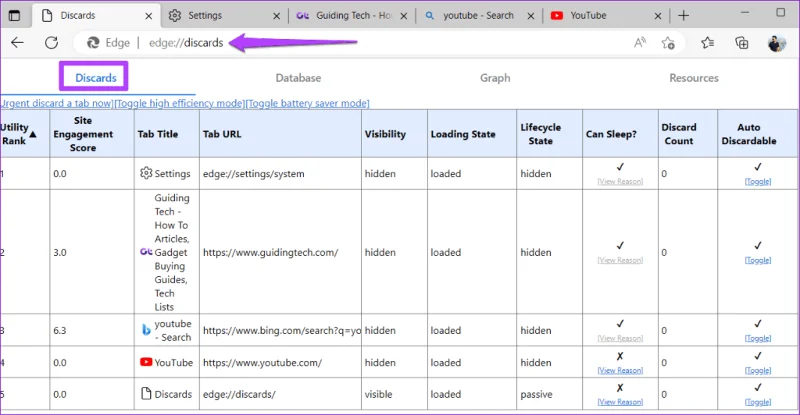Screen dimensions: 800x415
Task: Click the Bing favicon in youtube Search row
Action: [146, 330]
